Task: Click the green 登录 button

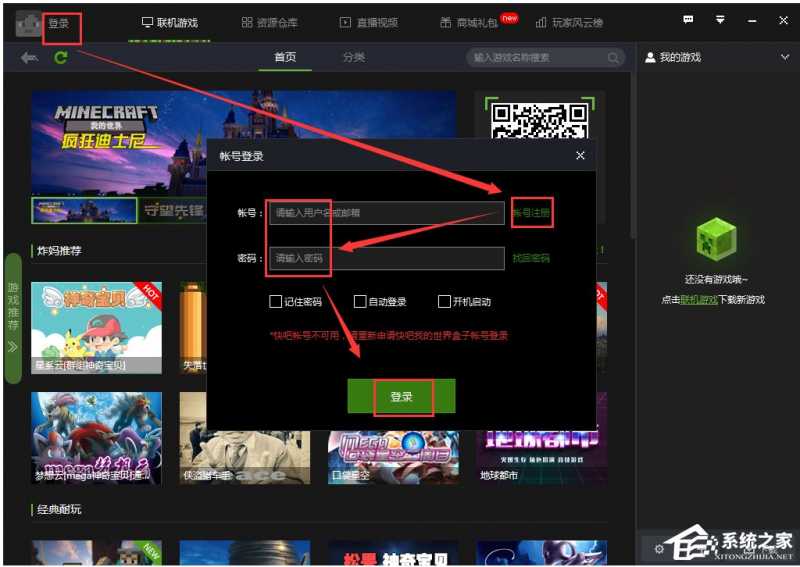Action: click(x=401, y=396)
